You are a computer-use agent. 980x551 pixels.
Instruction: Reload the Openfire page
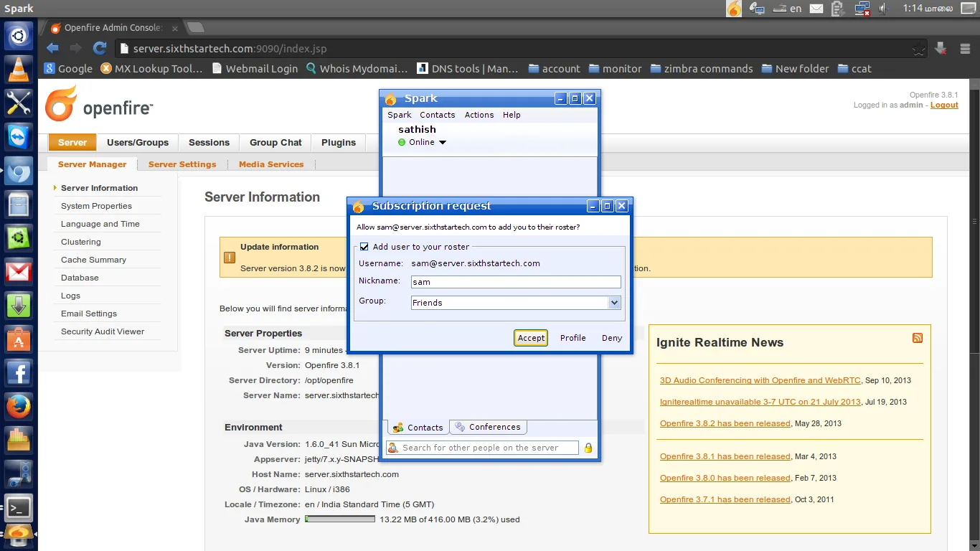[100, 49]
